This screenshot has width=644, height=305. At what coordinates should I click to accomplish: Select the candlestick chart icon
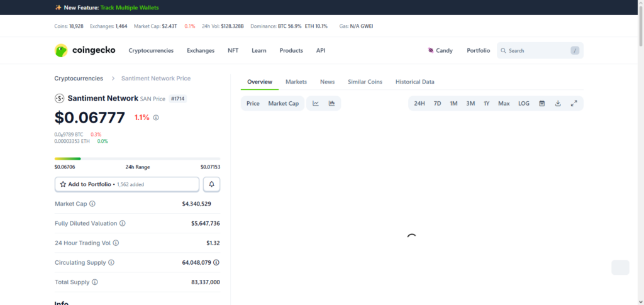tap(331, 103)
